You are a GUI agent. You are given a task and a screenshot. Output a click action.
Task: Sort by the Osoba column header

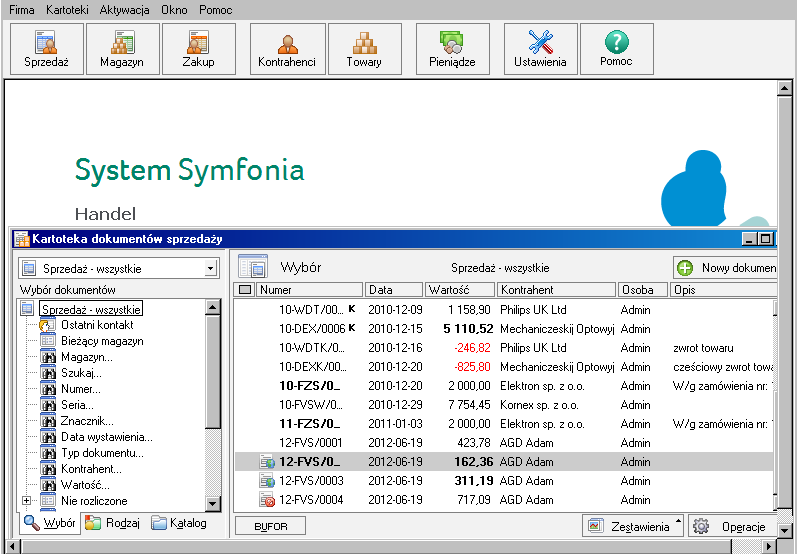pyautogui.click(x=643, y=290)
